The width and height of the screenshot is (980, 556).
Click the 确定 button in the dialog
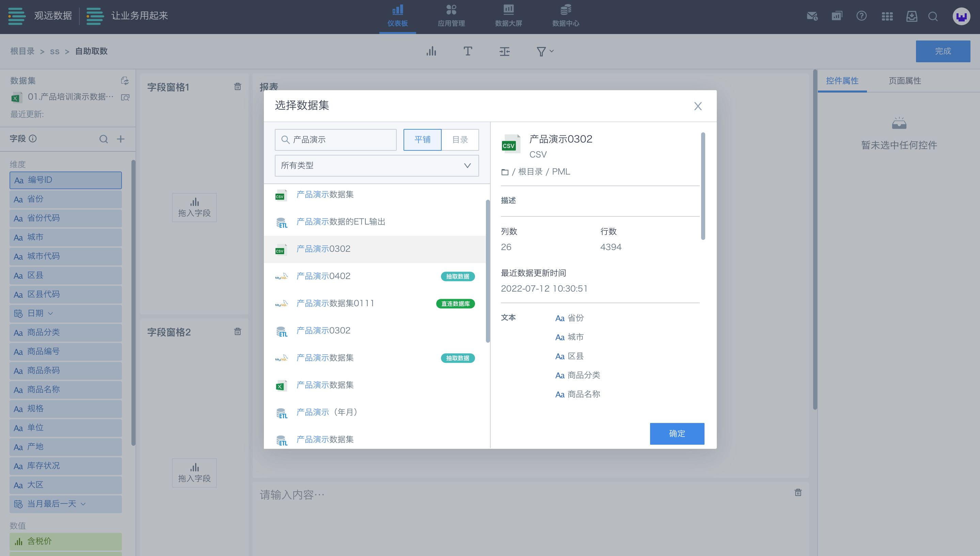click(677, 434)
